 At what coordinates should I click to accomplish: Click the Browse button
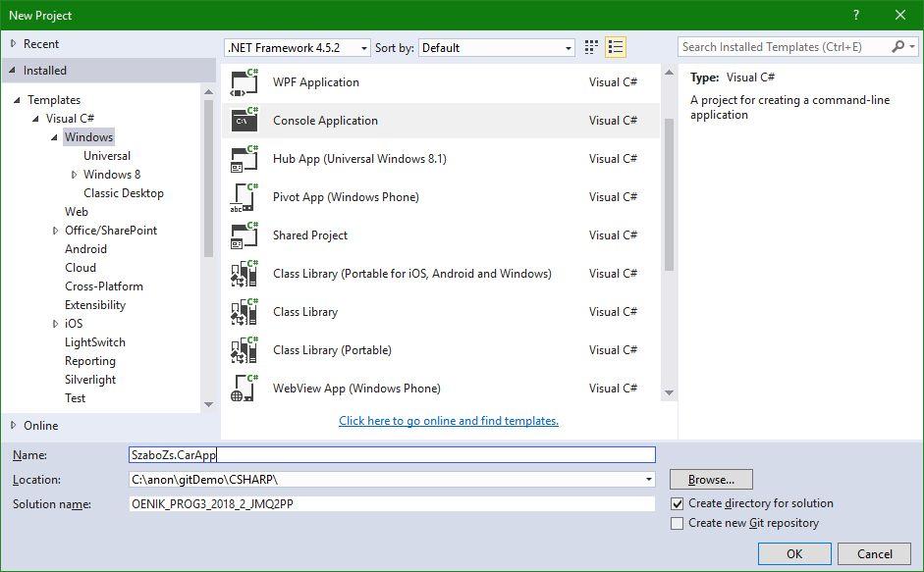click(711, 480)
